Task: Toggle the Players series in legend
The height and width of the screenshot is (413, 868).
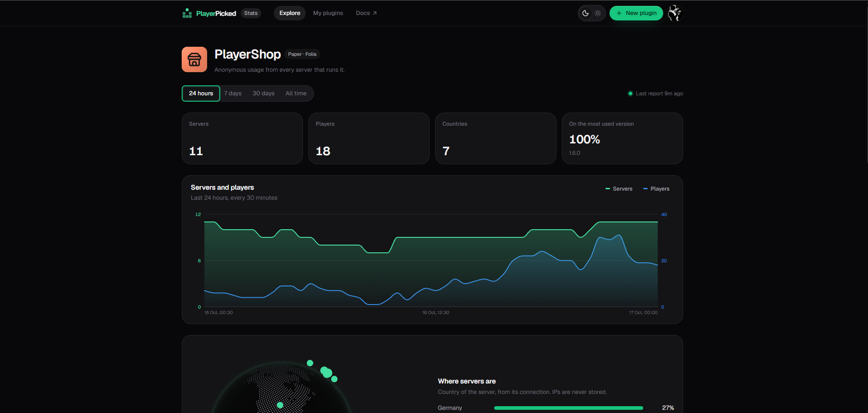Action: (x=656, y=189)
